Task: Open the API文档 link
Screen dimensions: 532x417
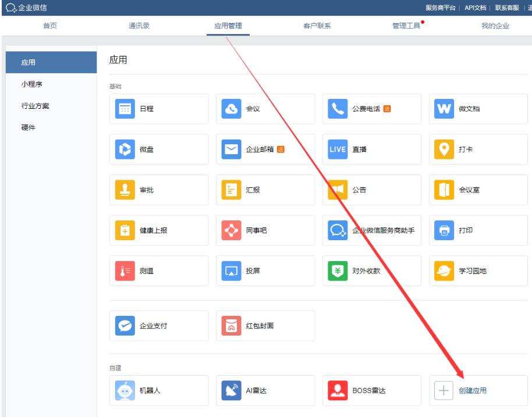Action: [x=476, y=8]
